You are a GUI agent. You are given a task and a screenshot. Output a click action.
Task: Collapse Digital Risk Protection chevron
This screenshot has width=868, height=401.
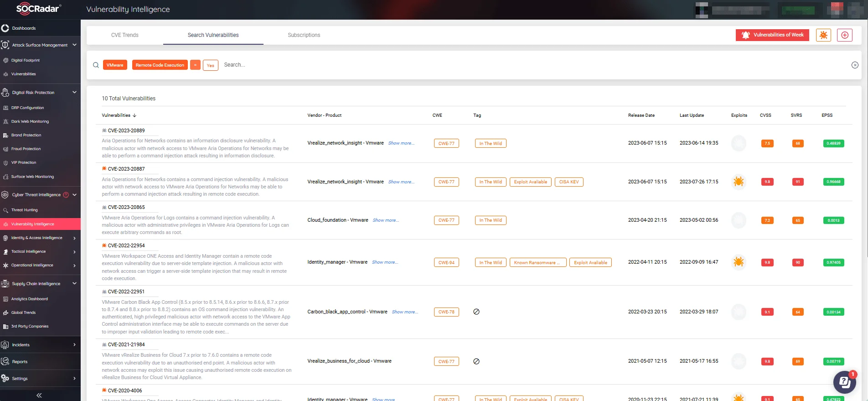[x=74, y=92]
